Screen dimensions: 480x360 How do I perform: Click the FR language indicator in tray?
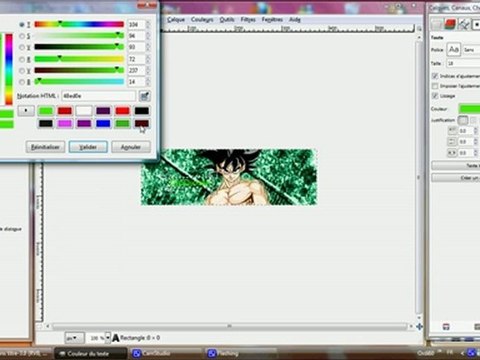[x=449, y=353]
